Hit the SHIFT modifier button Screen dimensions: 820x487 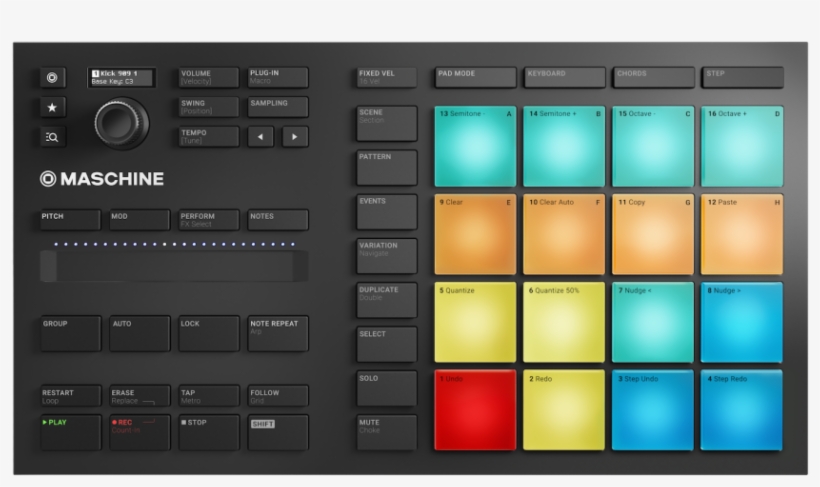pyautogui.click(x=278, y=433)
